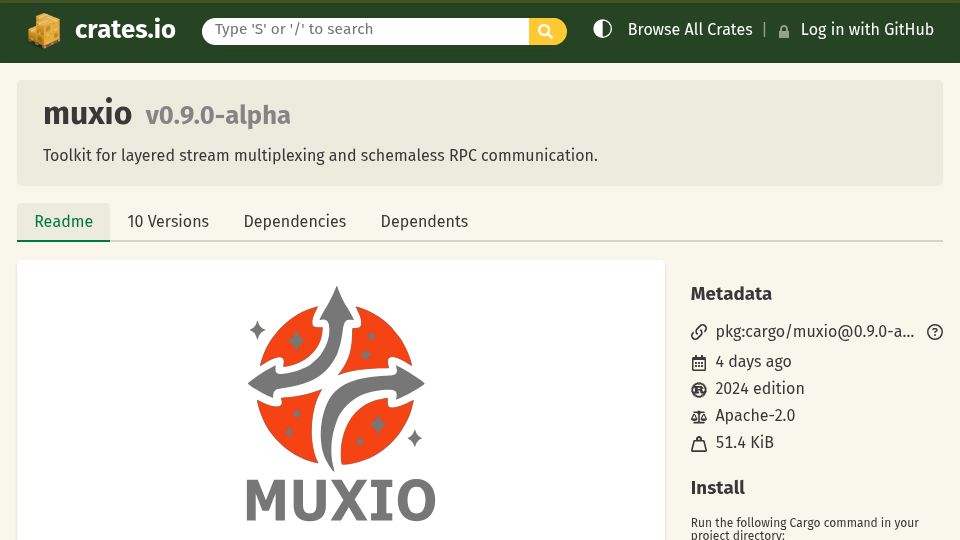The width and height of the screenshot is (960, 540).
Task: Open the purl help question mark icon
Action: pyautogui.click(x=934, y=332)
